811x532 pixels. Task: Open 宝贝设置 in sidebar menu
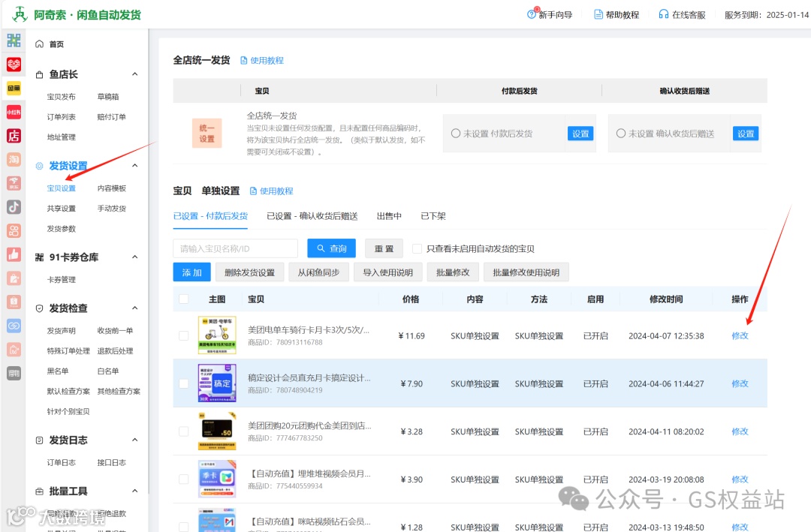61,188
